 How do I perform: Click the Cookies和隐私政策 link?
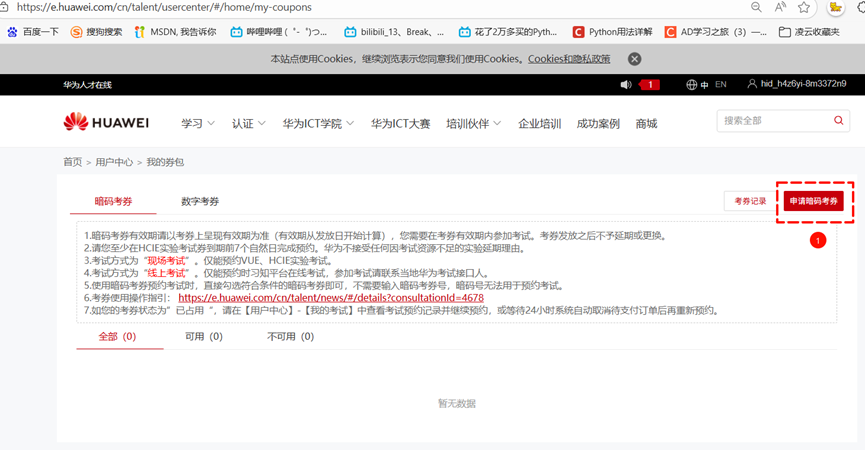point(569,59)
